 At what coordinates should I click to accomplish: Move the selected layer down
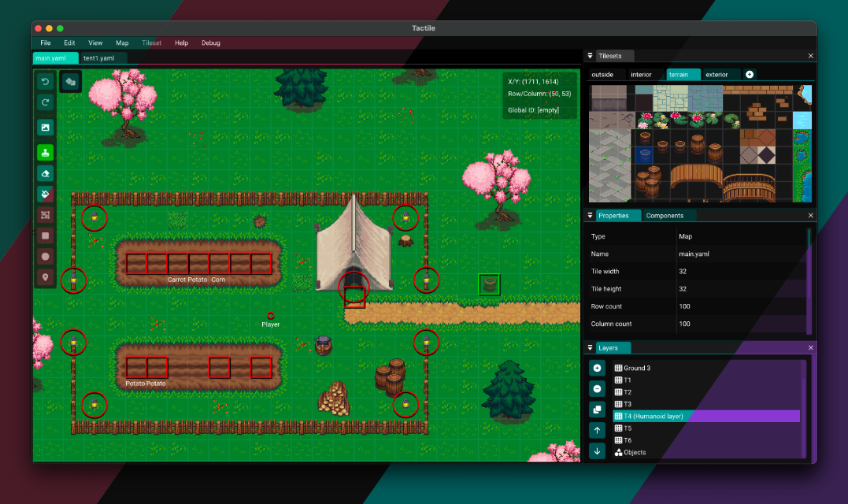(x=597, y=451)
